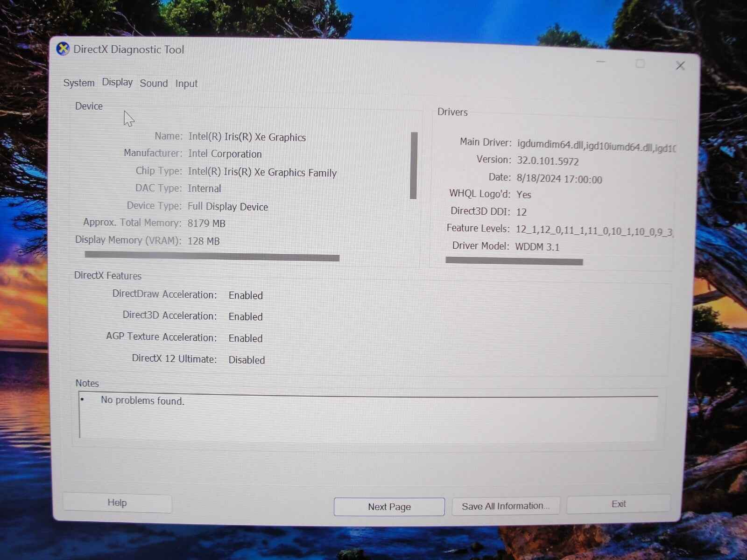Exit the DirectX Diagnostic Tool
The width and height of the screenshot is (747, 560).
[x=618, y=504]
